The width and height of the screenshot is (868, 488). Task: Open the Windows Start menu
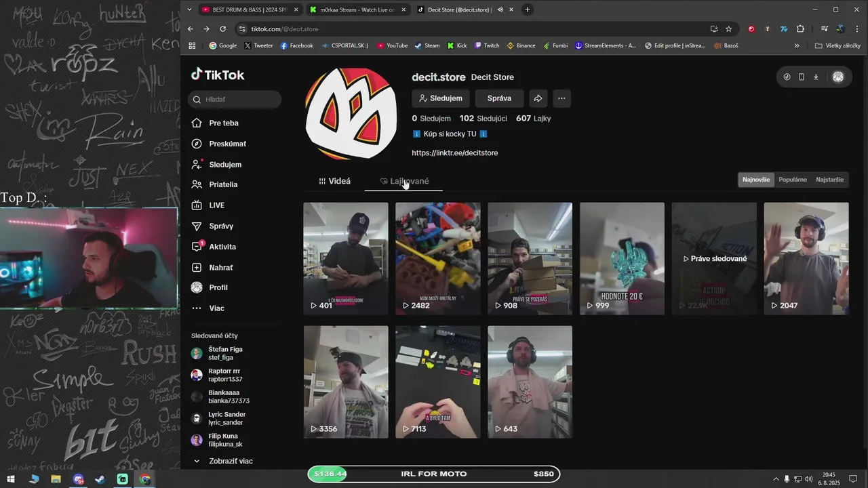click(x=11, y=479)
